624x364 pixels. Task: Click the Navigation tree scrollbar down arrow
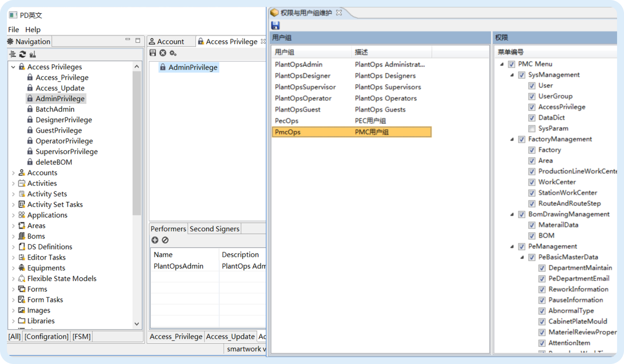coord(137,324)
